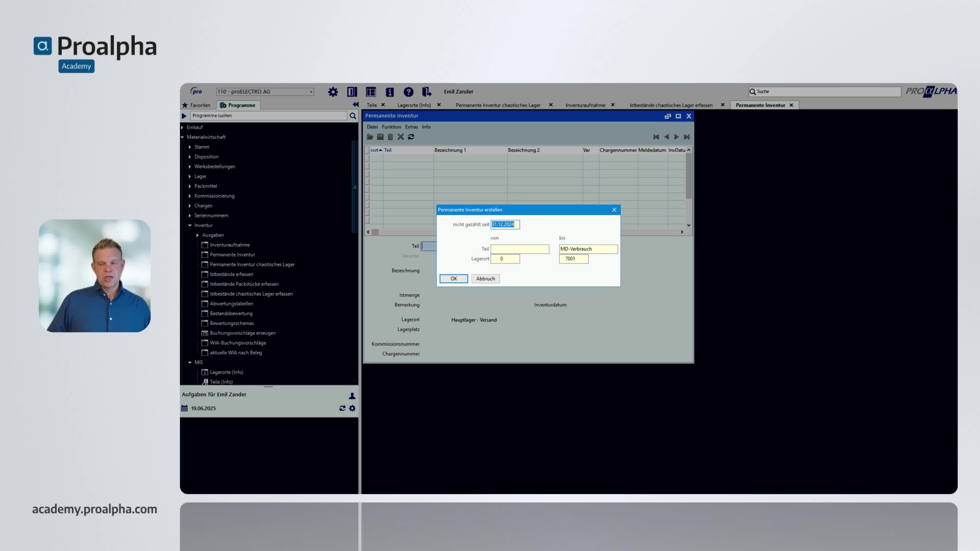Click the save disk icon in Permanente Inventur

[380, 137]
